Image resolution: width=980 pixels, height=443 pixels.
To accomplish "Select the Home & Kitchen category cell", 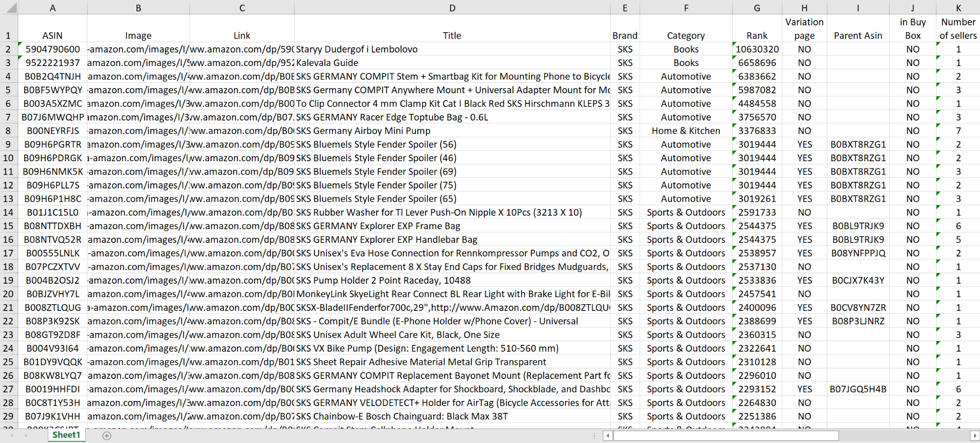I will pyautogui.click(x=685, y=131).
